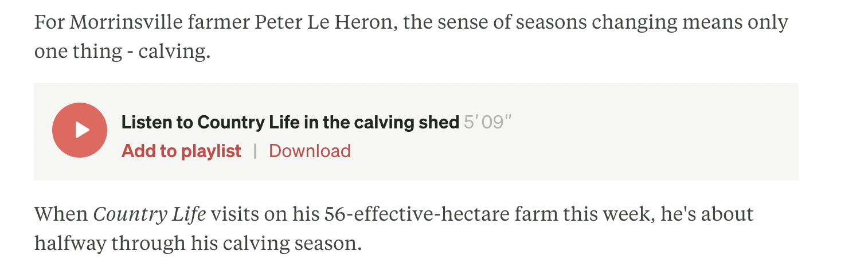Image resolution: width=868 pixels, height=266 pixels.
Task: Click the word "halfway" in second paragraph
Action: point(70,244)
